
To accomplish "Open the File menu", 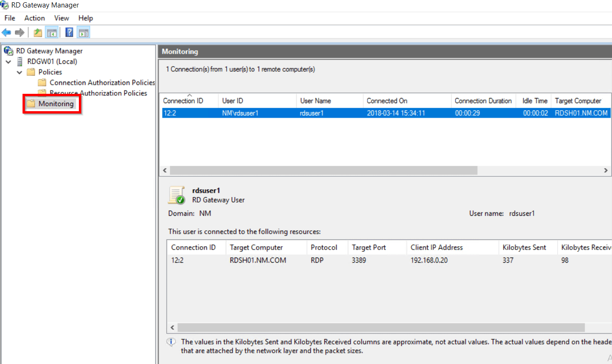I will tap(9, 18).
